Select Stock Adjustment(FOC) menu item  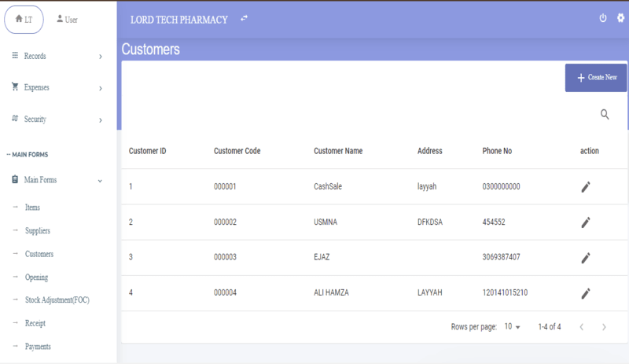[57, 300]
